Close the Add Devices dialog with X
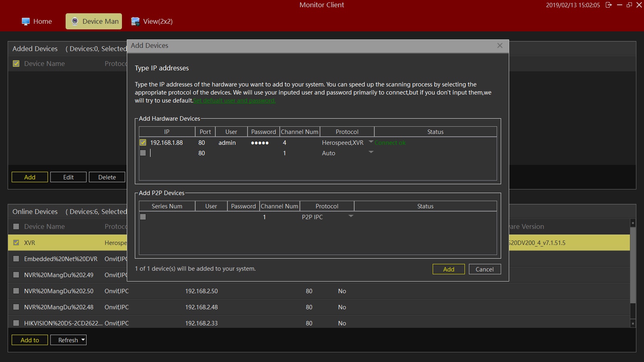This screenshot has width=644, height=362. tap(500, 45)
